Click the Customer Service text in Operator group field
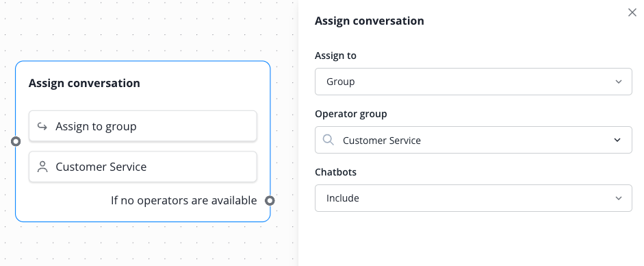Viewport: 644px width, 266px height. [x=382, y=140]
